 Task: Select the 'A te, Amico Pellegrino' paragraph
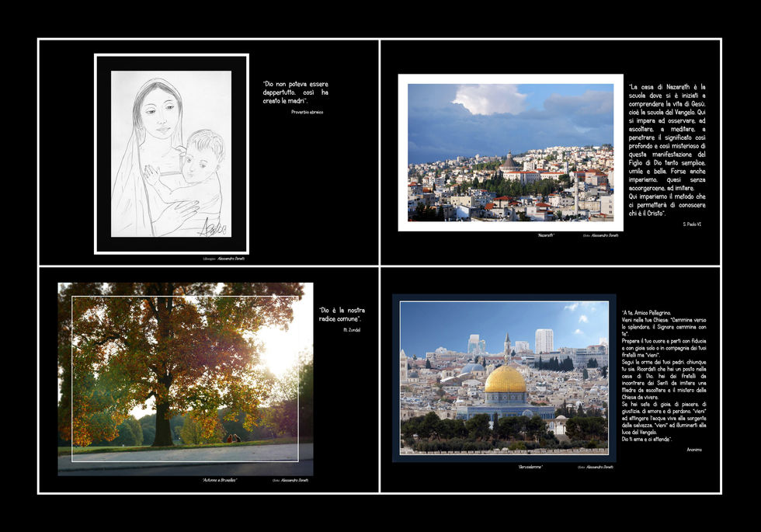click(x=664, y=376)
